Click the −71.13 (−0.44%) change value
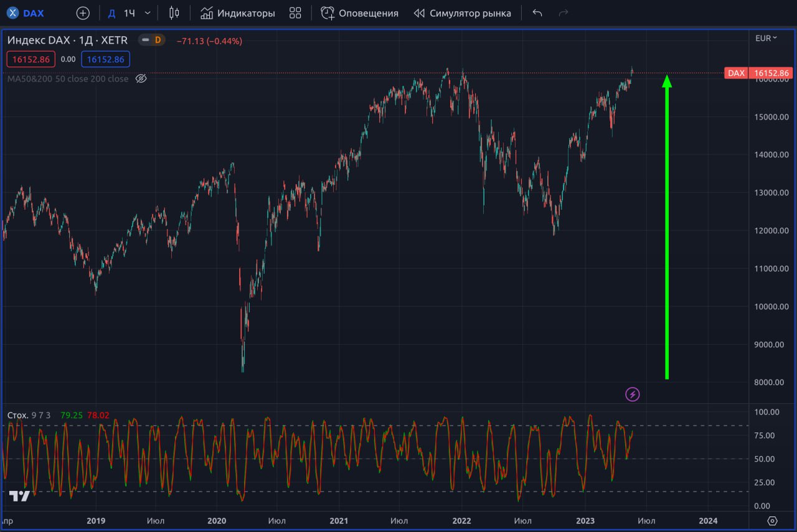Screen dimensions: 797x532 click(210, 41)
